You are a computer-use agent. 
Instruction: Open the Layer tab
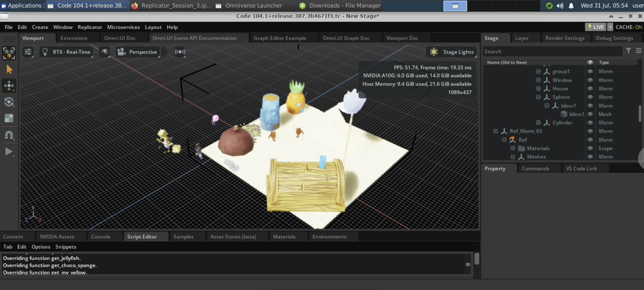click(x=522, y=38)
